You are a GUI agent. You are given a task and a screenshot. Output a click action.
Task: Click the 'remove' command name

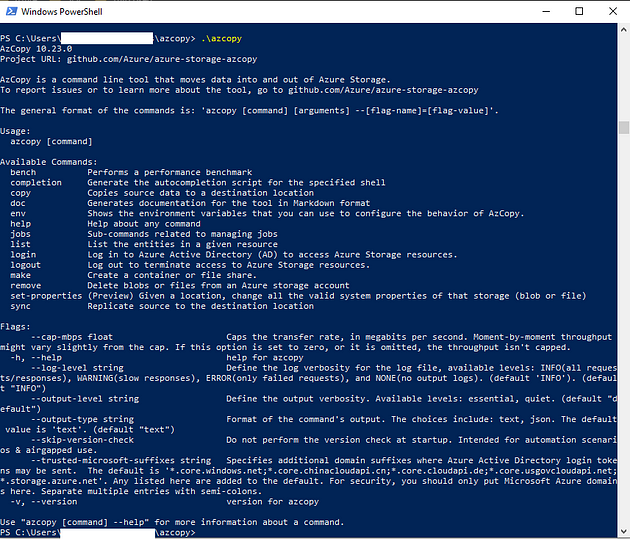[x=26, y=286]
